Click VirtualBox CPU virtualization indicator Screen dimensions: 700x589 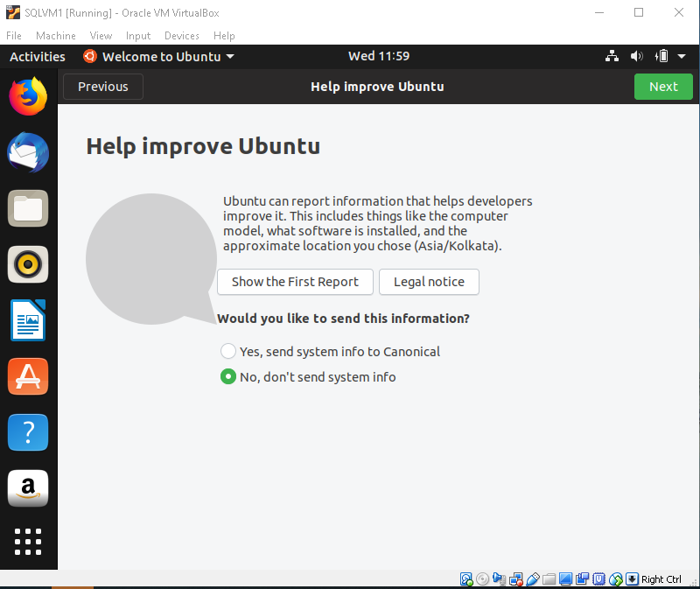pos(598,579)
